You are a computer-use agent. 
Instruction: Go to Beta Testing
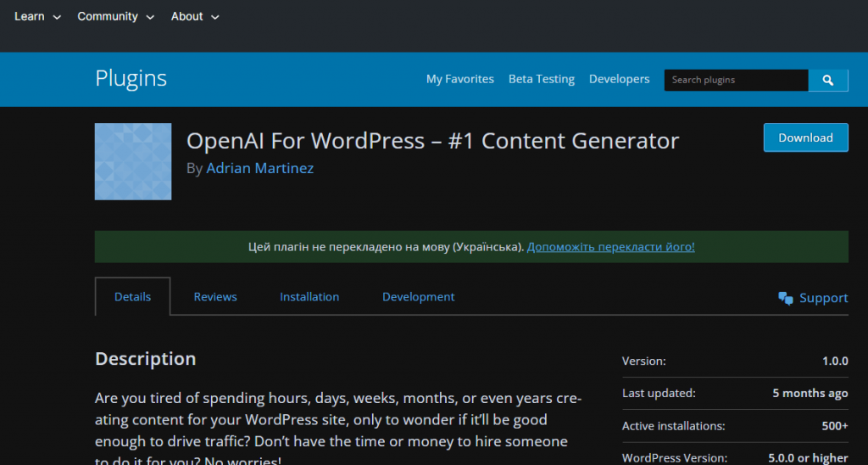541,79
